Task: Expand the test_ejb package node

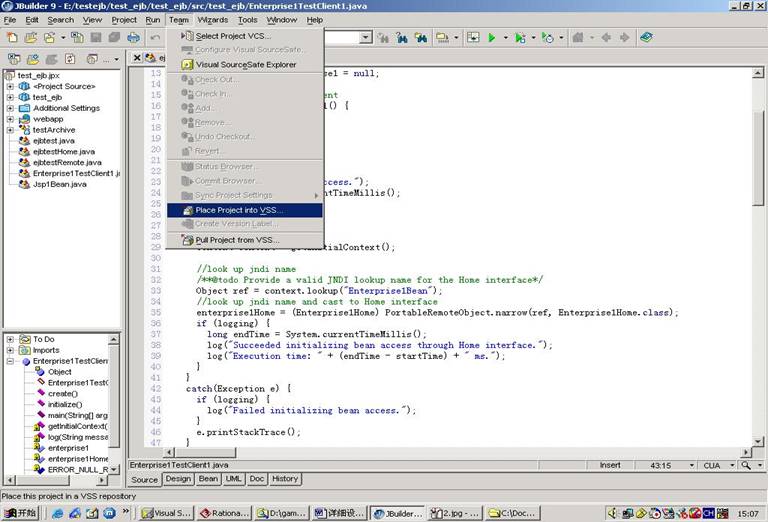Action: 10,97
